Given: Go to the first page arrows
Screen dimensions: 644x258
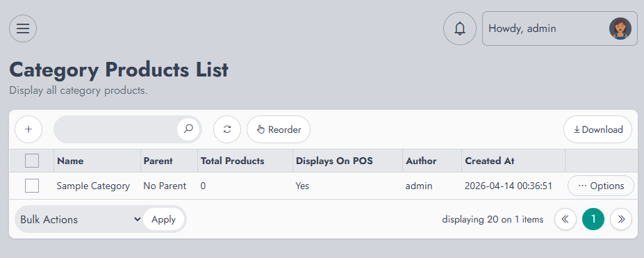Looking at the screenshot, I should [565, 219].
